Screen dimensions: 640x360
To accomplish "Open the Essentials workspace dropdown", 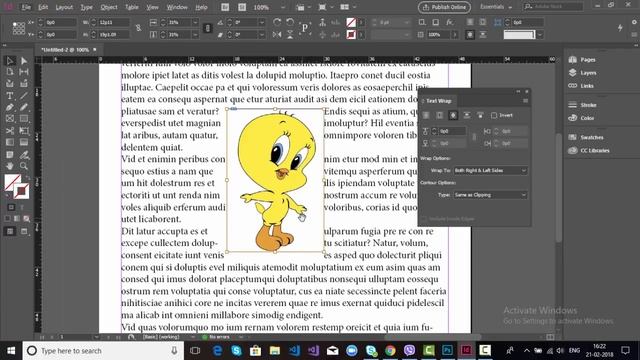I will coord(496,7).
